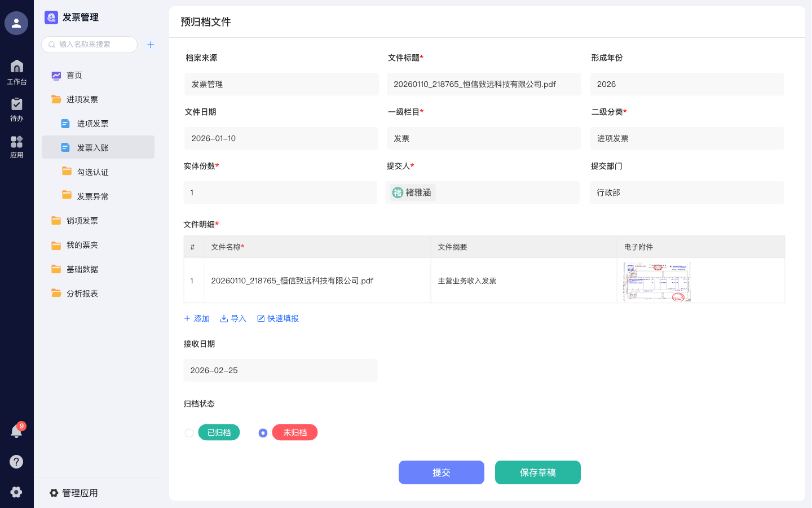
Task: Open settings gear in left rail
Action: click(16, 492)
